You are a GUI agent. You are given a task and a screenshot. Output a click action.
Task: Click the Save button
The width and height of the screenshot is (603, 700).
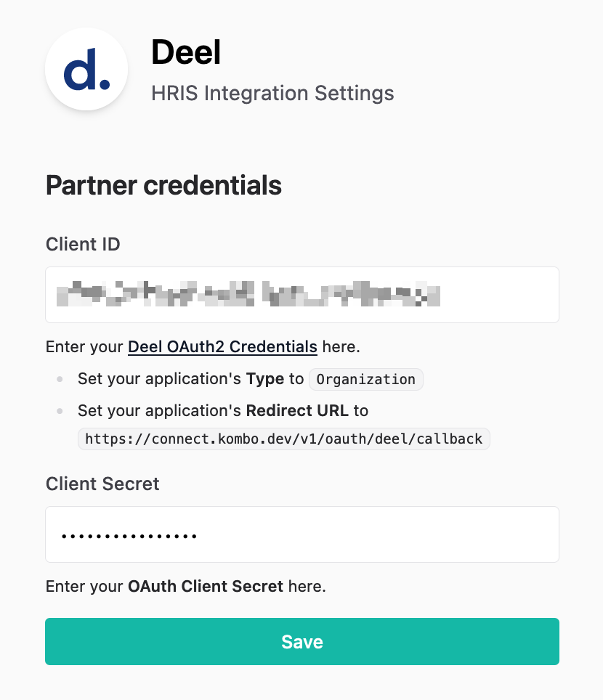(x=302, y=641)
